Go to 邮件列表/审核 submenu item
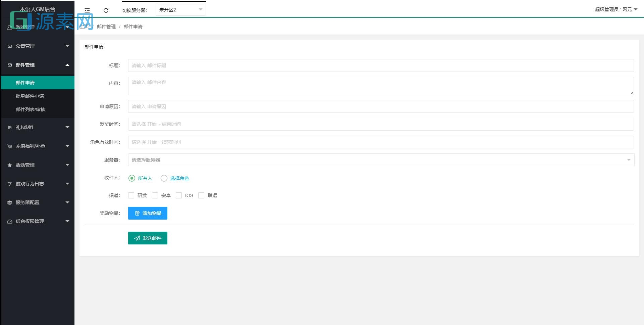Viewport: 644px width, 325px height. click(31, 109)
